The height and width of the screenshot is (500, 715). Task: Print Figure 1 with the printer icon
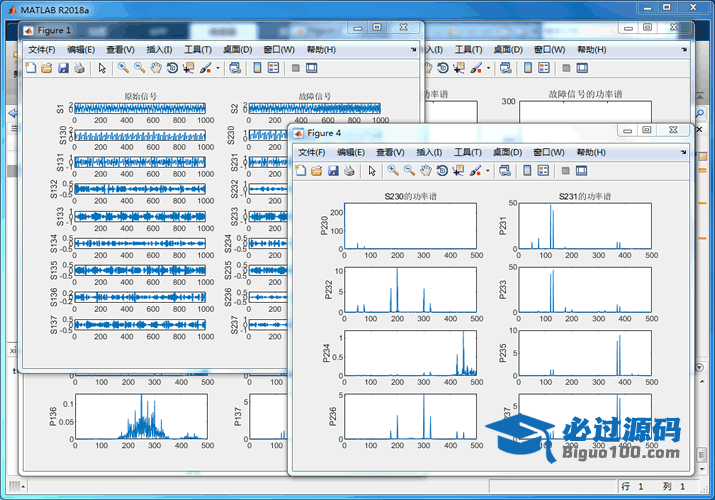pyautogui.click(x=79, y=68)
